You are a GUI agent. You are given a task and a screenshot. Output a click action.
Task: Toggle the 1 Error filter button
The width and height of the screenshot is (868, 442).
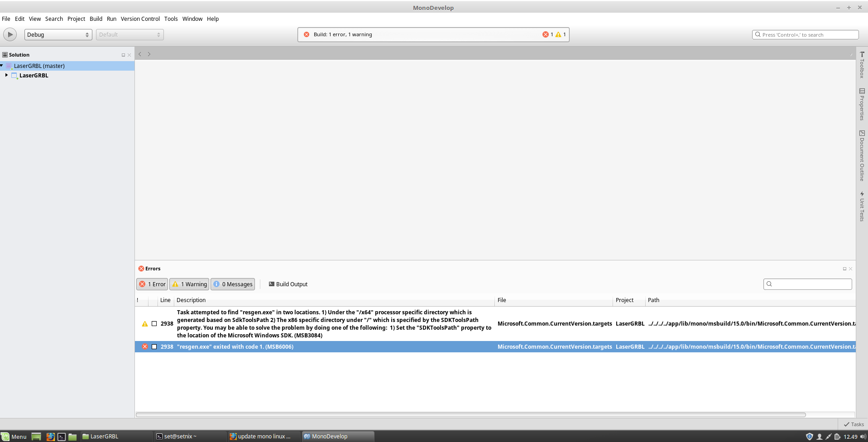[152, 284]
